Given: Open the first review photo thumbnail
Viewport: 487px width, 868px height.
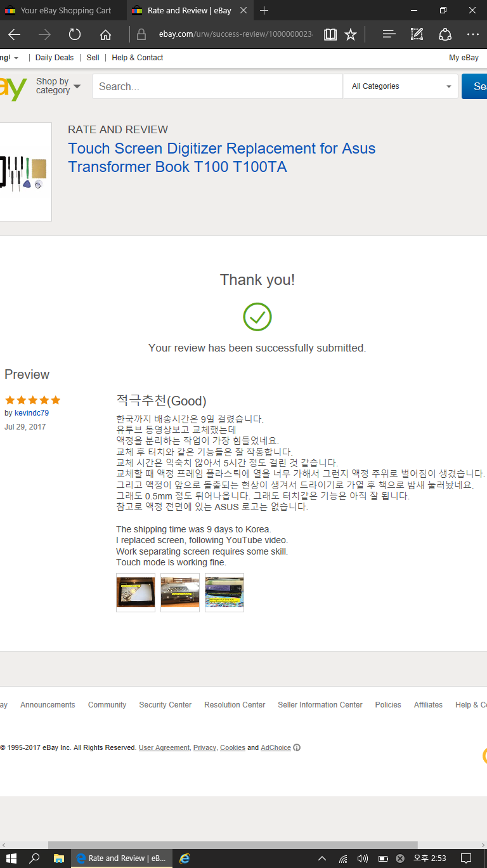Looking at the screenshot, I should coord(136,593).
